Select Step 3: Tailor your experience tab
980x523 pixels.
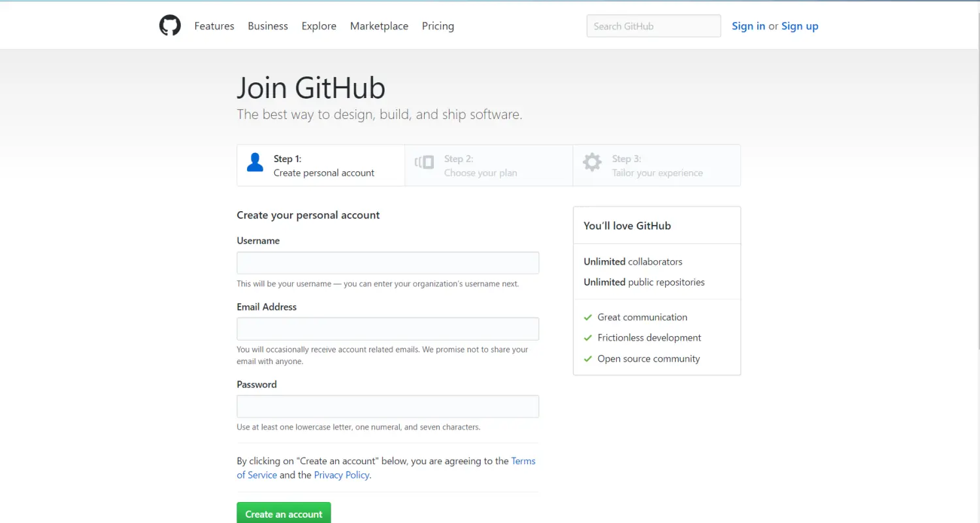click(657, 165)
